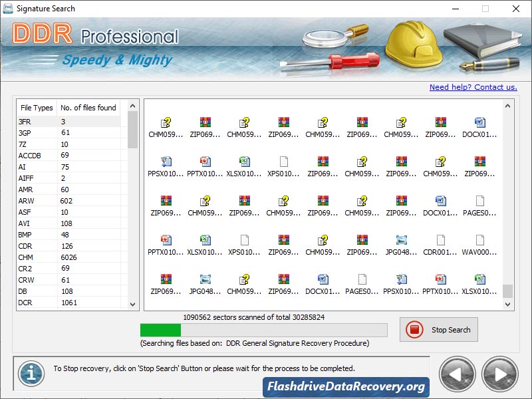Viewport: 532px width, 399px height.
Task: Select the AIFF file type row
Action: click(69, 178)
